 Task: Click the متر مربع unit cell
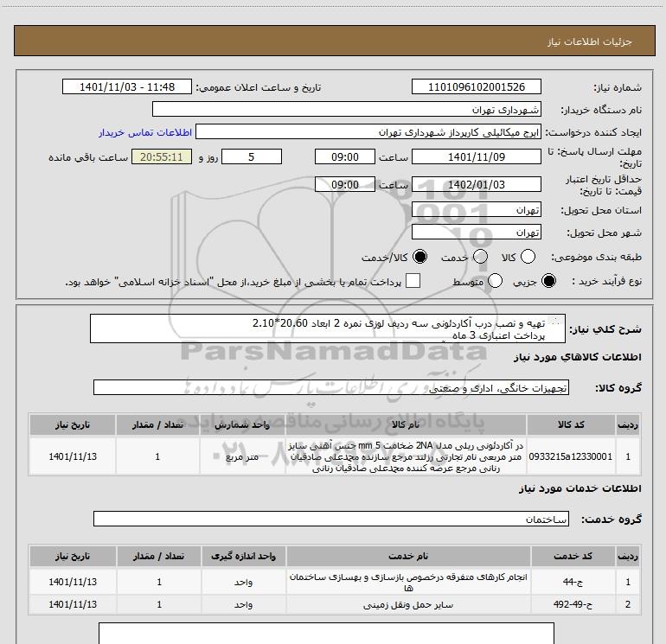[x=242, y=456]
